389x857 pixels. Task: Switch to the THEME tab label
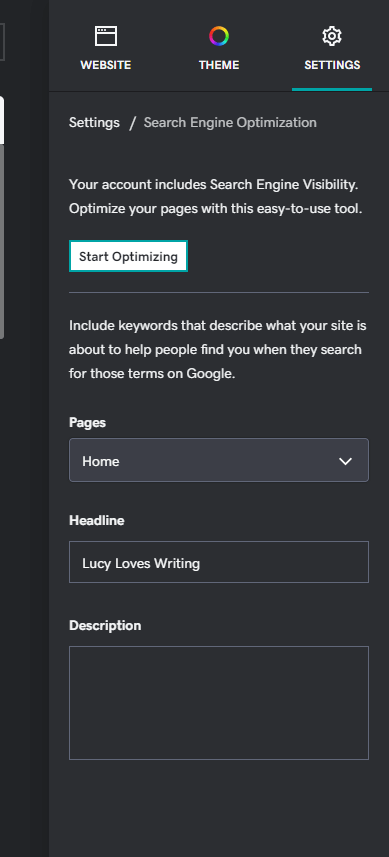[x=219, y=65]
